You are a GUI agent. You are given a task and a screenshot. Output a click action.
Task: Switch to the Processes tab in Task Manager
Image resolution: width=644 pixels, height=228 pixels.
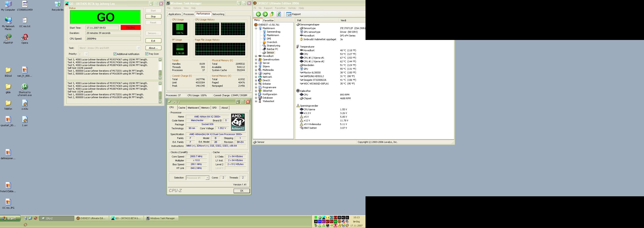point(188,14)
